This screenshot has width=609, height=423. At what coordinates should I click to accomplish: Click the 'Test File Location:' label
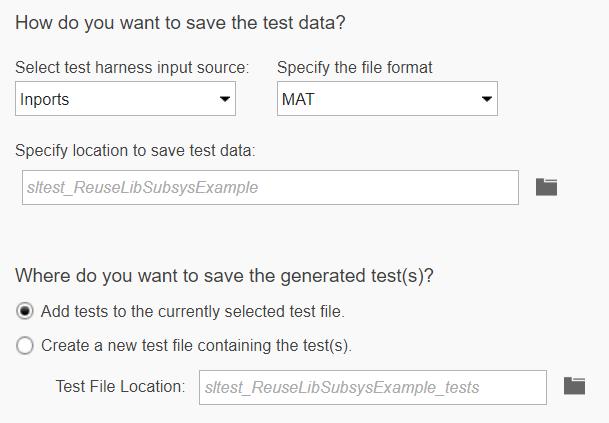[x=121, y=386]
